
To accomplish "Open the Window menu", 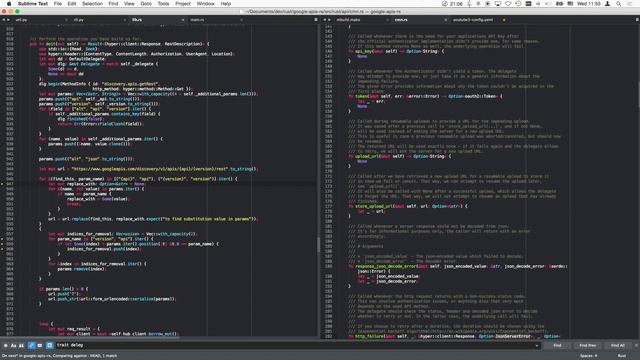I will pyautogui.click(x=205, y=4).
